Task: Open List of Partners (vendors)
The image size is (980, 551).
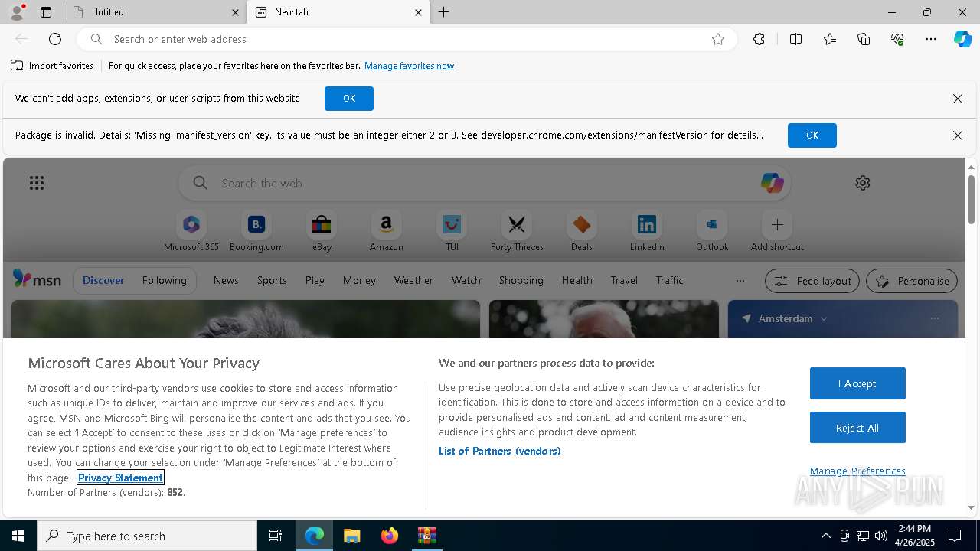Action: click(500, 451)
